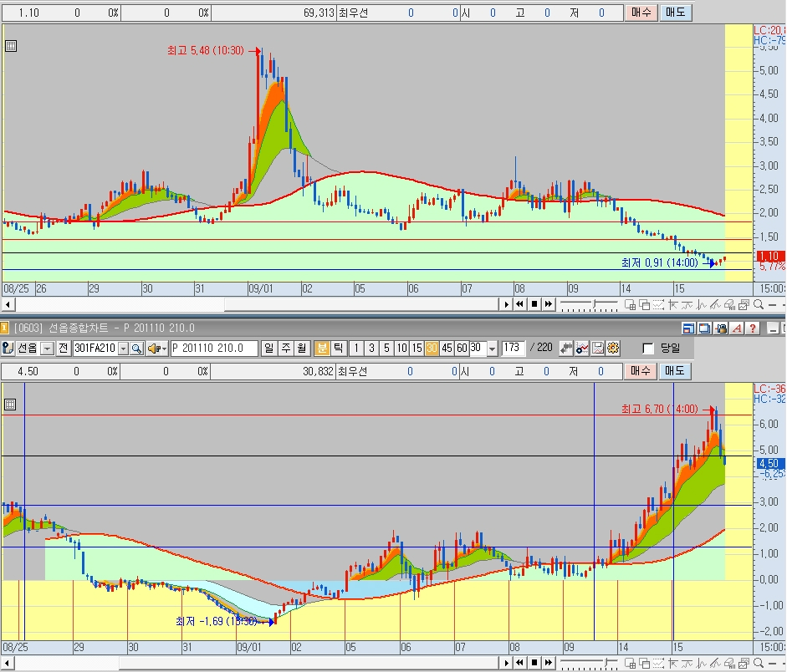Open the minute interval dropdown showing 30
787x672 pixels.
pos(491,348)
